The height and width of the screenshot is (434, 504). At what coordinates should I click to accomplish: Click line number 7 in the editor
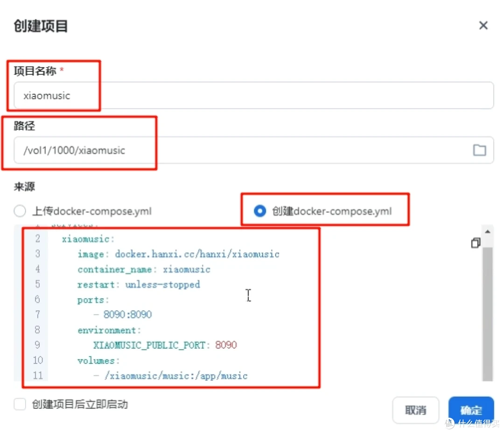click(x=37, y=314)
